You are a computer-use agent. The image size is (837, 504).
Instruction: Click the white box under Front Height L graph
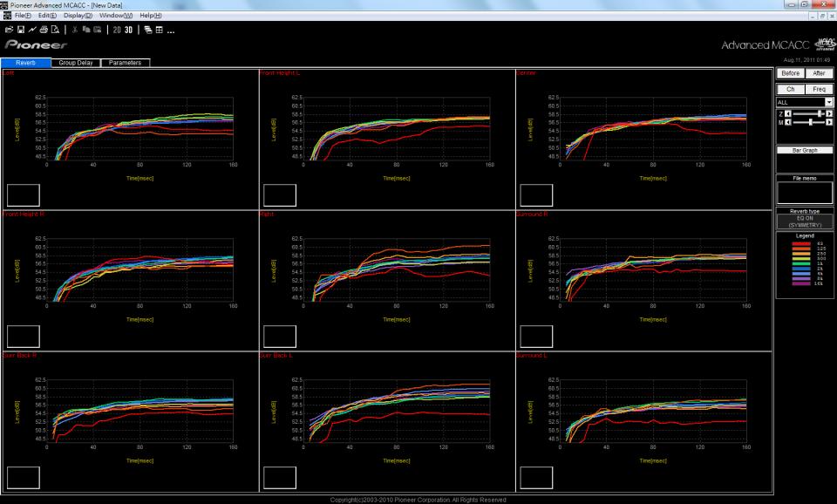pyautogui.click(x=280, y=195)
